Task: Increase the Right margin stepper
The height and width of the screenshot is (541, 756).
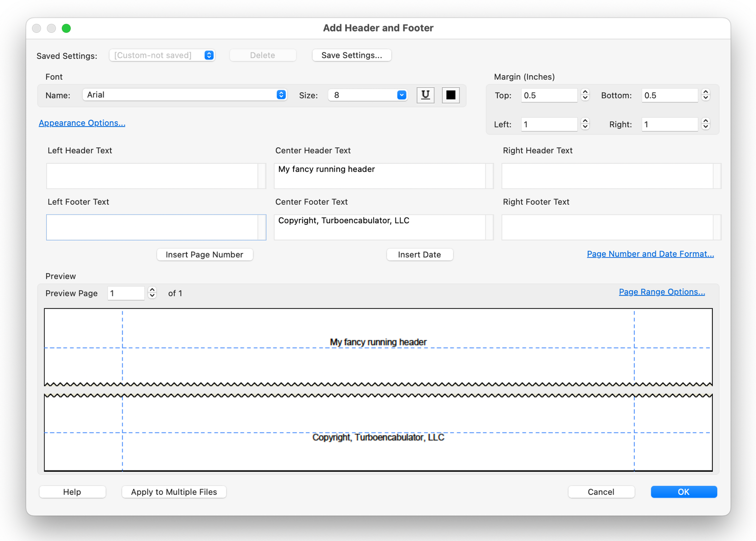Action: point(705,121)
